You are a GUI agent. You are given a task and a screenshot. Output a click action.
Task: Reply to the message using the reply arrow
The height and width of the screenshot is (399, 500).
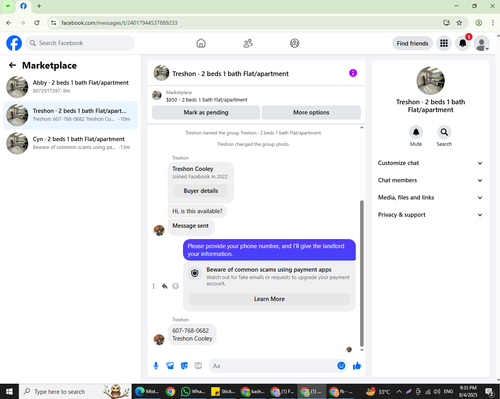pos(165,286)
